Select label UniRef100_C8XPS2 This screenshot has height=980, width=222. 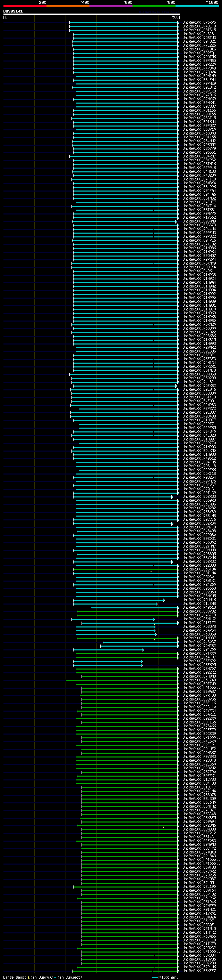(x=199, y=160)
